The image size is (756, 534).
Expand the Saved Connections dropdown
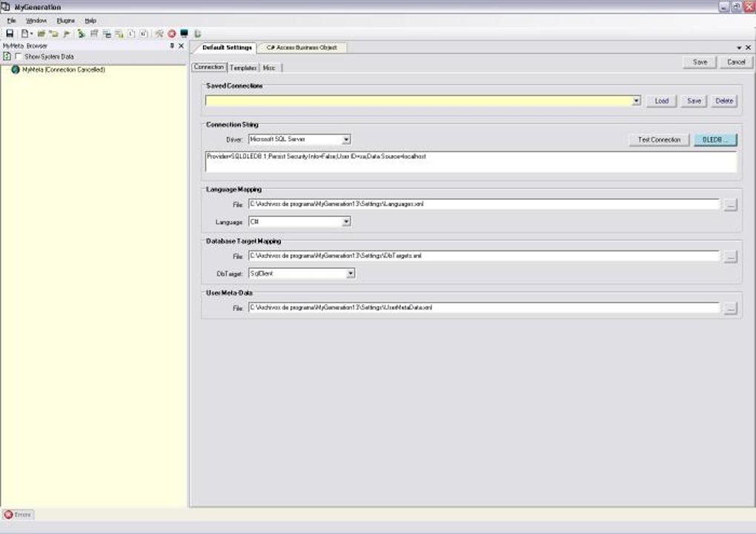point(636,101)
